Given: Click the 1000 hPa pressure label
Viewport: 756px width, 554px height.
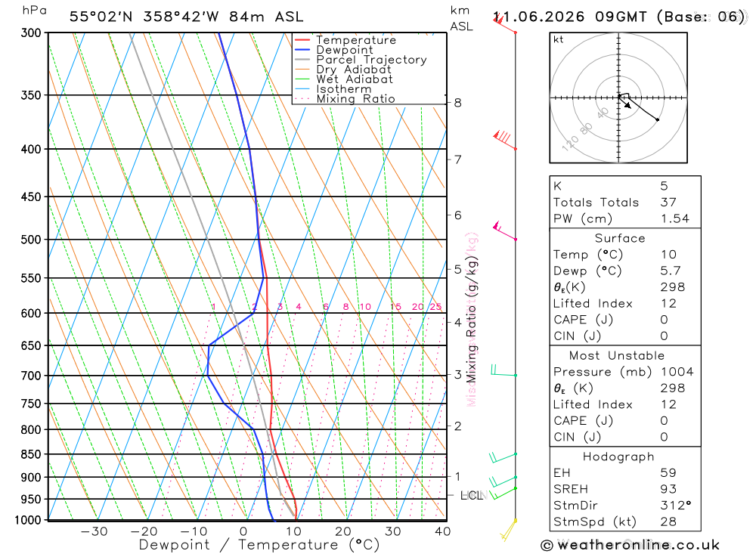Looking at the screenshot, I should [27, 520].
